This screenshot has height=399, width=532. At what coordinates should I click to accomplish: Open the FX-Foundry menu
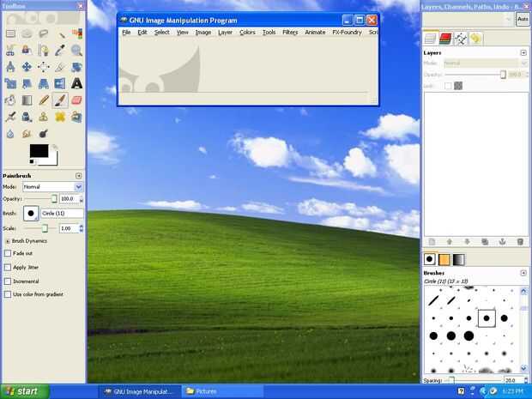348,33
